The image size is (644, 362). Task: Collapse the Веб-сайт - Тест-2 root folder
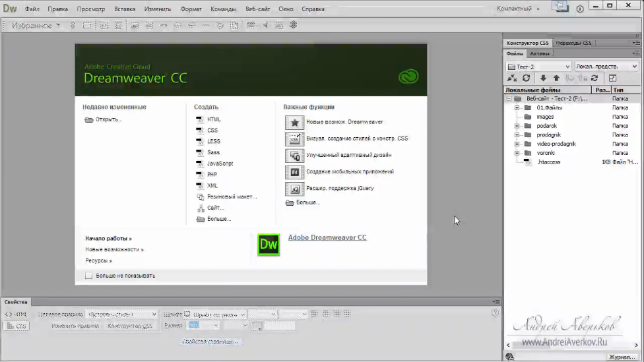pos(509,99)
